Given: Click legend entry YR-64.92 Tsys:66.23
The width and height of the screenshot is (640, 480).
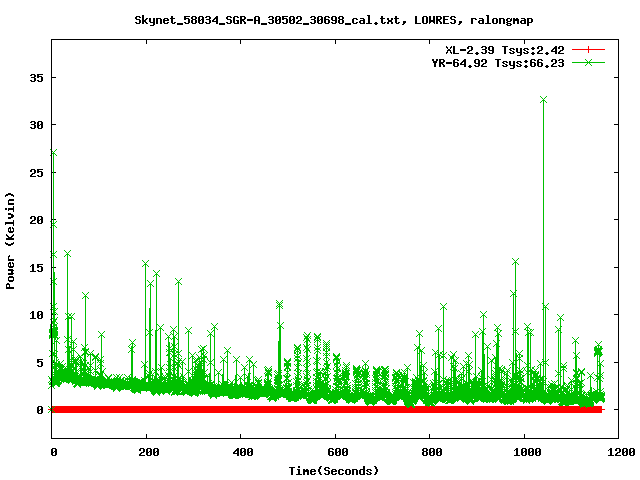Looking at the screenshot, I should 498,63.
